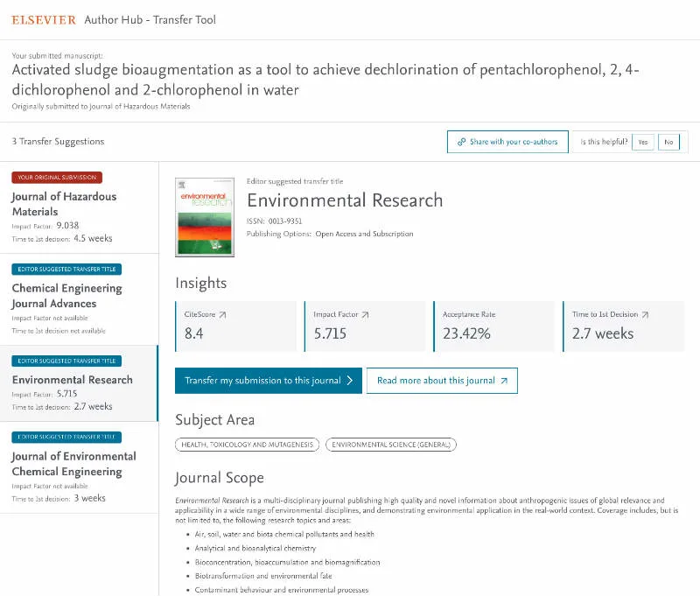This screenshot has height=596, width=700.
Task: Click the 9.038 impact factor in sidebar
Action: [x=67, y=226]
